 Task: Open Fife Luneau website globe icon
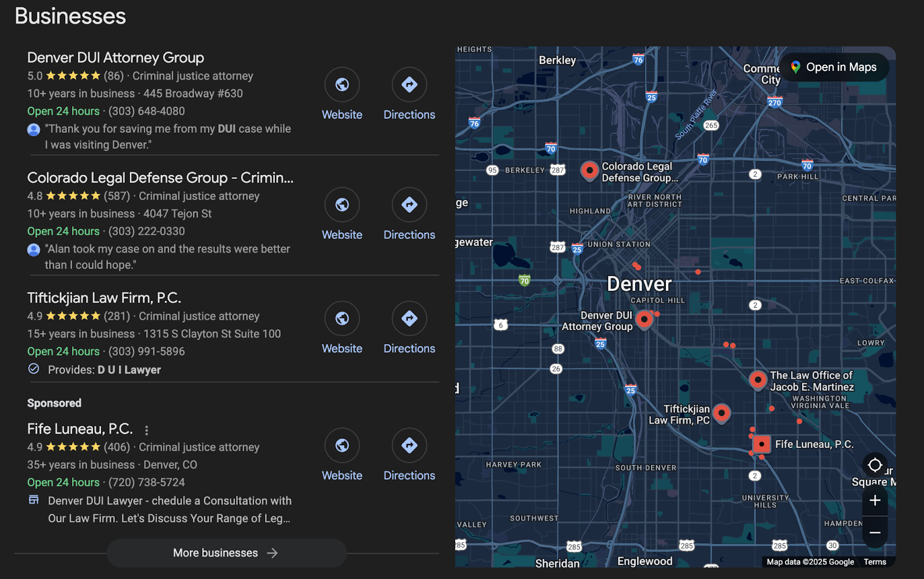coord(342,446)
